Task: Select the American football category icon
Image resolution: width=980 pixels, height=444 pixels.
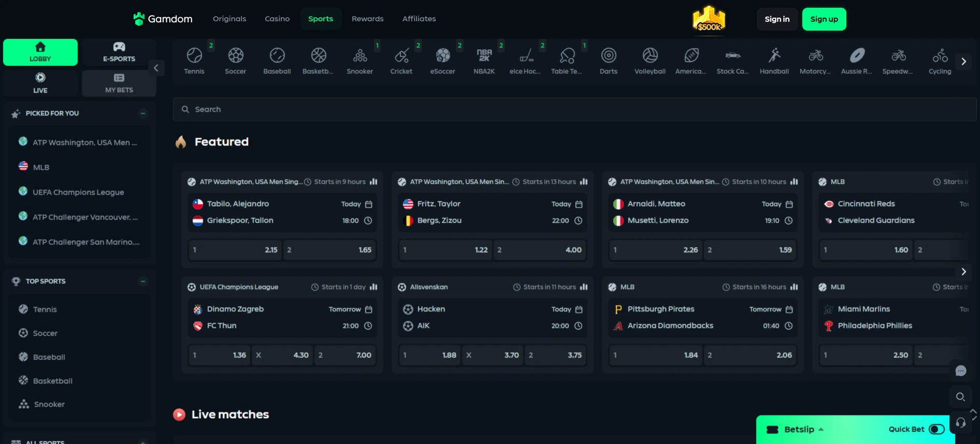Action: (x=691, y=55)
